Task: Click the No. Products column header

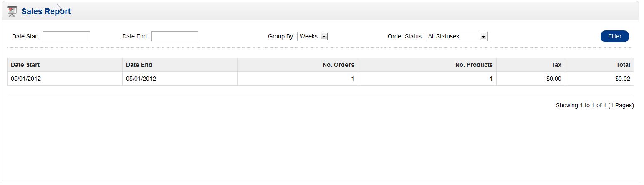Action: pos(474,65)
